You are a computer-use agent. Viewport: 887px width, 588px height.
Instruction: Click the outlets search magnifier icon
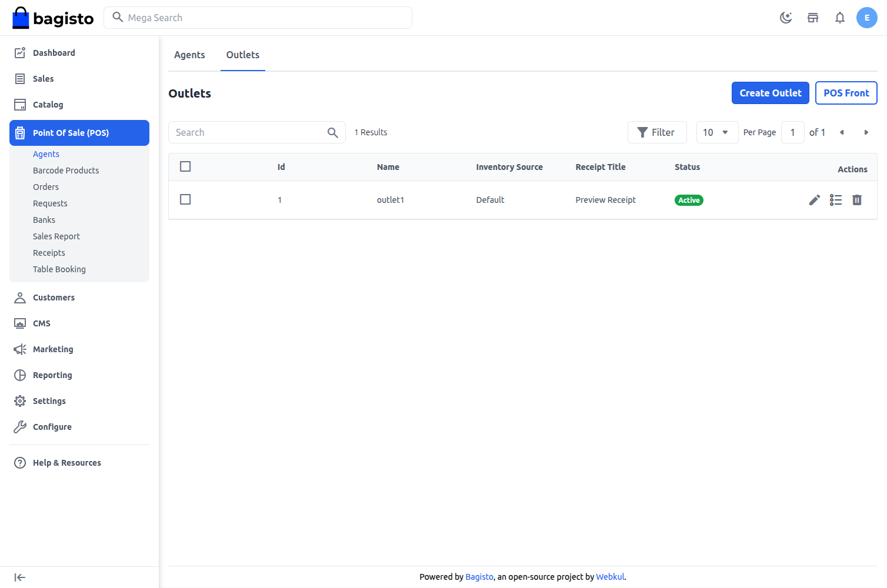[x=333, y=133]
